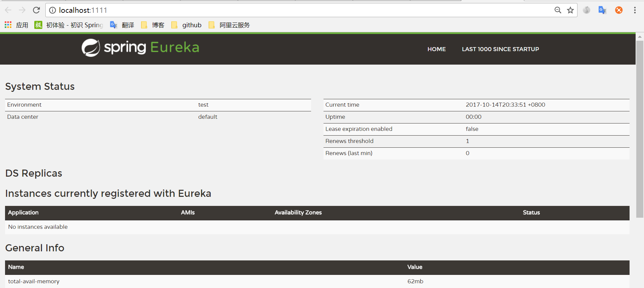
Task: Open the zoom magnifier icon in address bar
Action: pyautogui.click(x=558, y=10)
